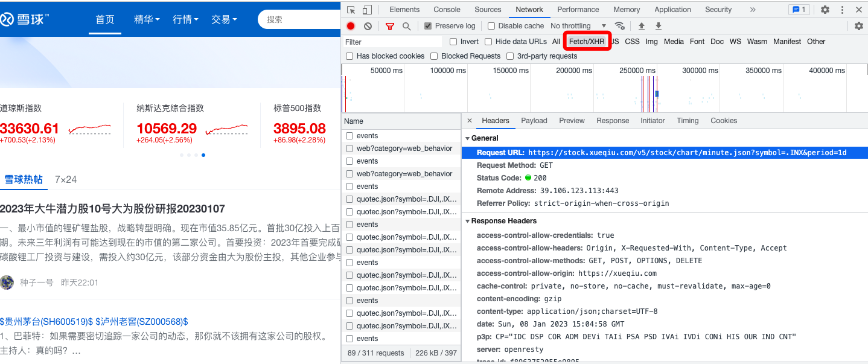868x364 pixels.
Task: Close the request details pane
Action: 470,121
